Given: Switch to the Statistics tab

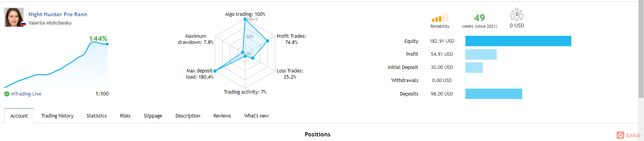Looking at the screenshot, I should 97,116.
